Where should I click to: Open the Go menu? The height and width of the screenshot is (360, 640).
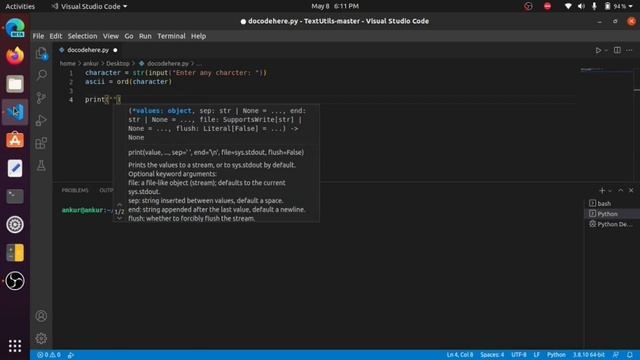point(129,36)
